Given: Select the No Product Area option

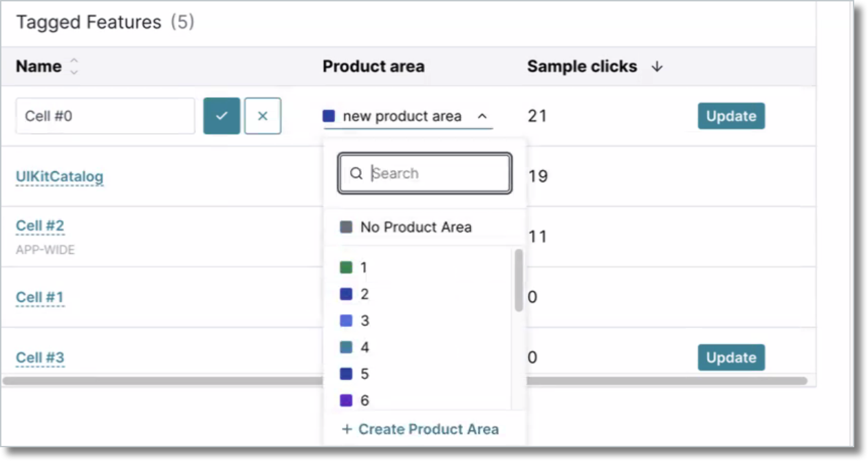Looking at the screenshot, I should pos(415,226).
